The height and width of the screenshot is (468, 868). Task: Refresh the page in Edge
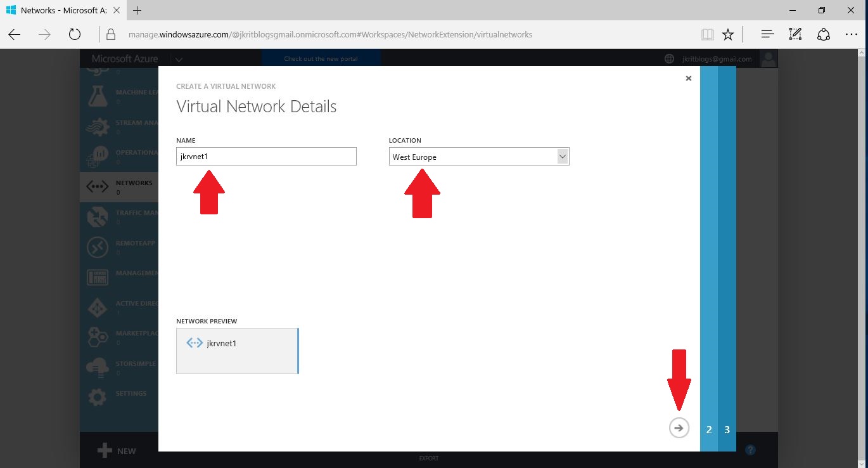point(75,34)
